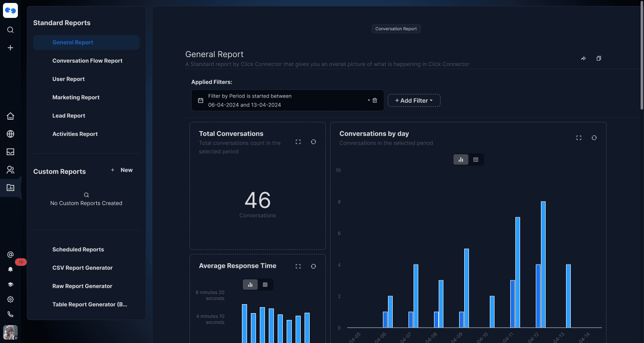Click the 04-13 bar in conversations chart

pyautogui.click(x=569, y=296)
